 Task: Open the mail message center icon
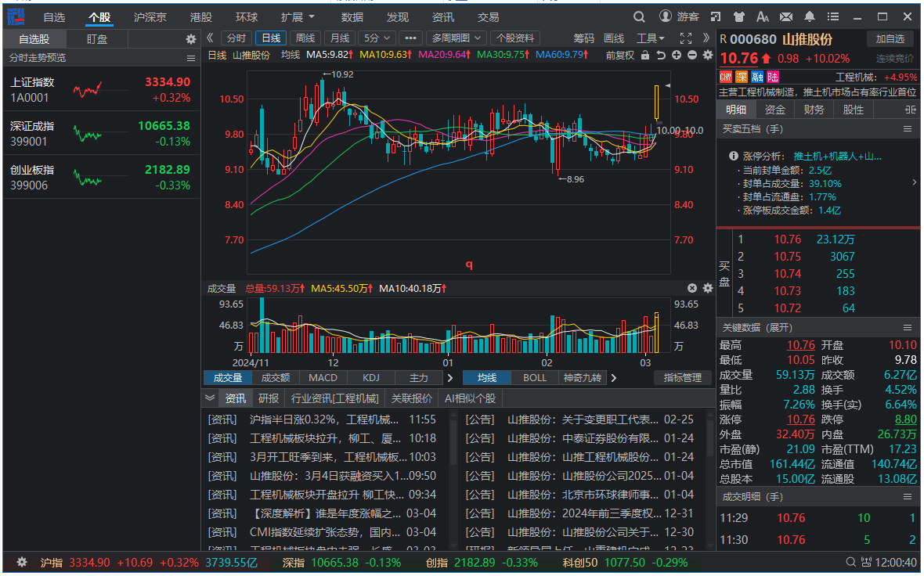click(x=786, y=16)
